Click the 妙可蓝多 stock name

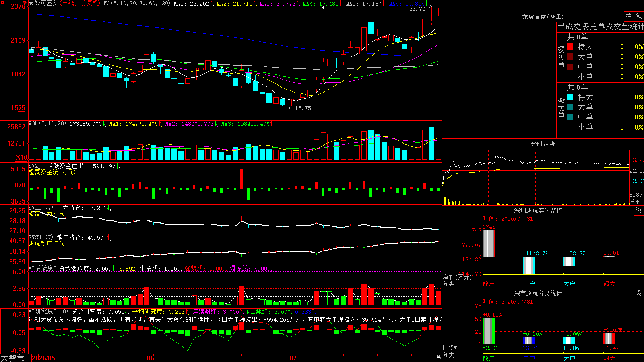[46, 3]
